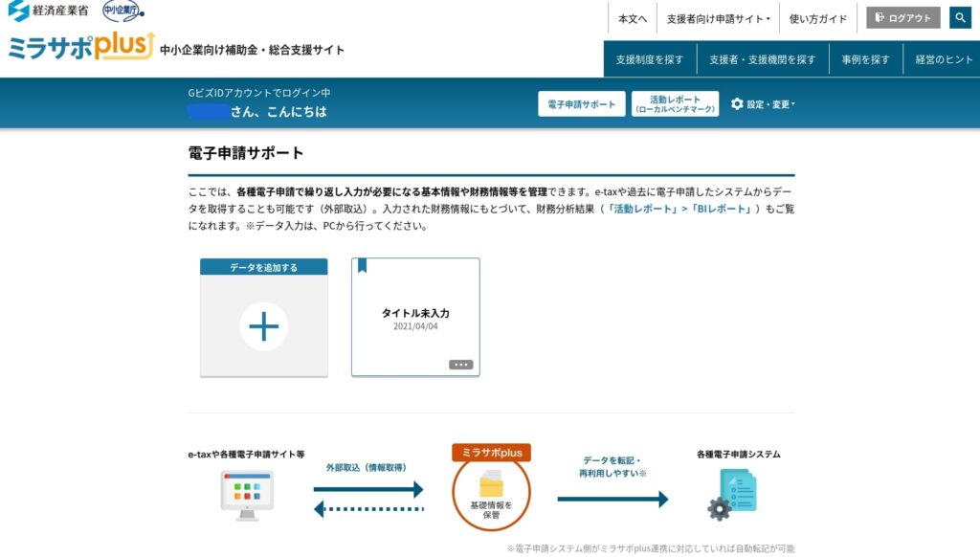Open the 事例を探す menu

[x=865, y=59]
